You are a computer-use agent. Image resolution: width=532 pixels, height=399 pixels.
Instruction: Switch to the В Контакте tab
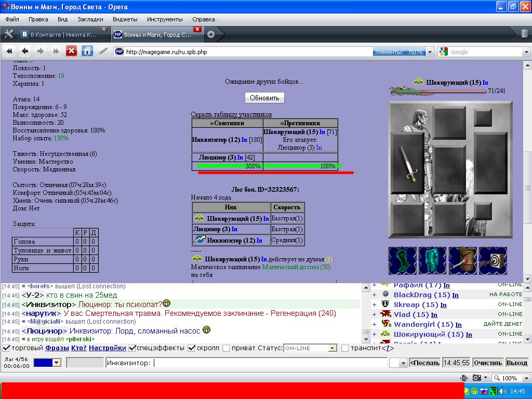click(63, 34)
